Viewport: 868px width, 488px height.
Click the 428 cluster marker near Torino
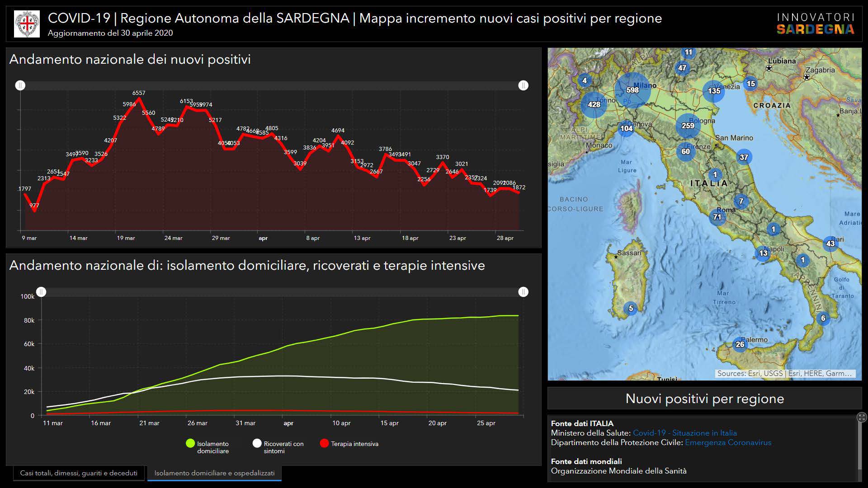tap(594, 104)
